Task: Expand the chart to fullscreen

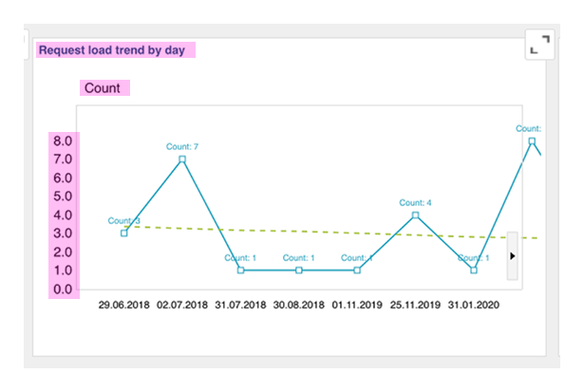Action: tap(539, 46)
